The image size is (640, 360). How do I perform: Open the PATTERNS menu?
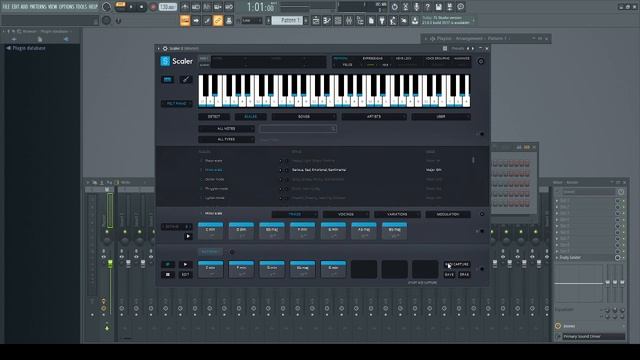38,7
